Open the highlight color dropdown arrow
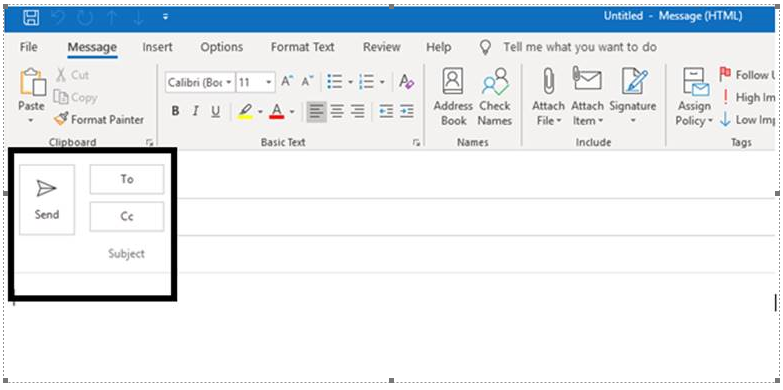 tap(260, 111)
